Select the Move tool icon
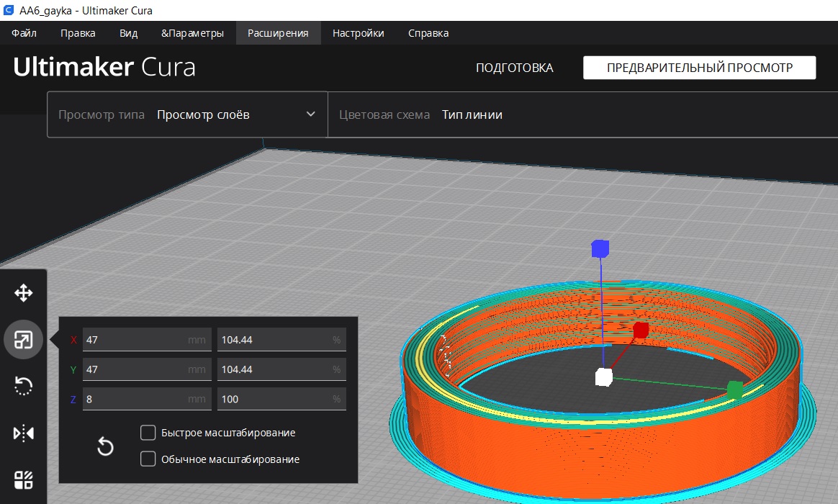 pos(24,293)
